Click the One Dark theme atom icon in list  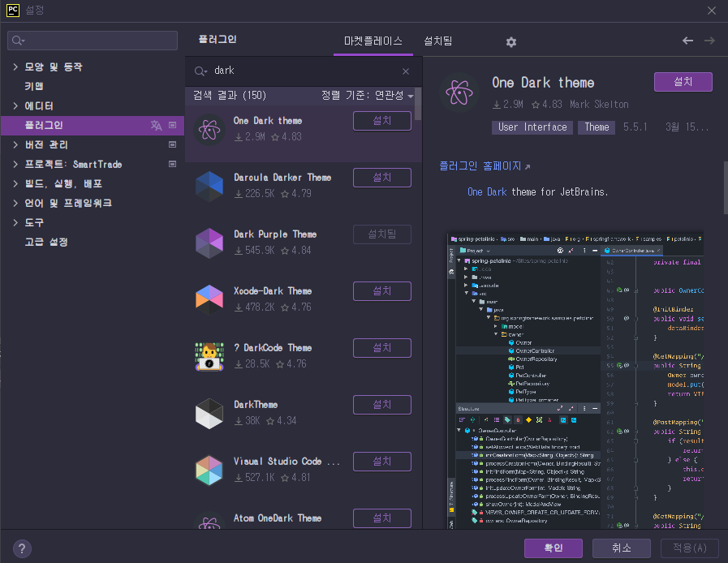pyautogui.click(x=209, y=130)
